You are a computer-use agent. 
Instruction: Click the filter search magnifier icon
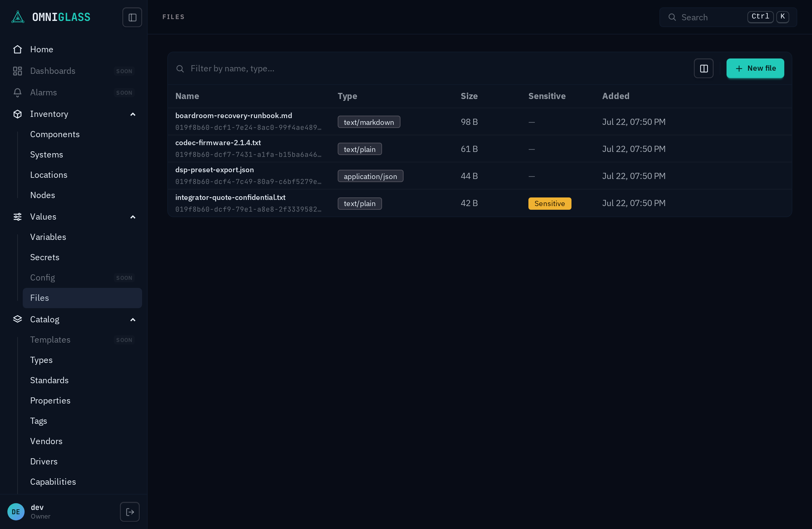180,69
